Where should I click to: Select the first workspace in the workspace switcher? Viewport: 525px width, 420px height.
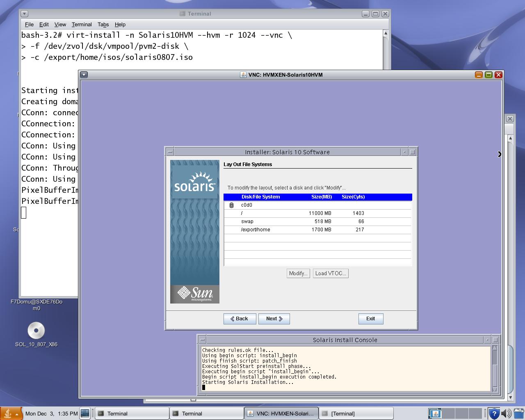435,413
